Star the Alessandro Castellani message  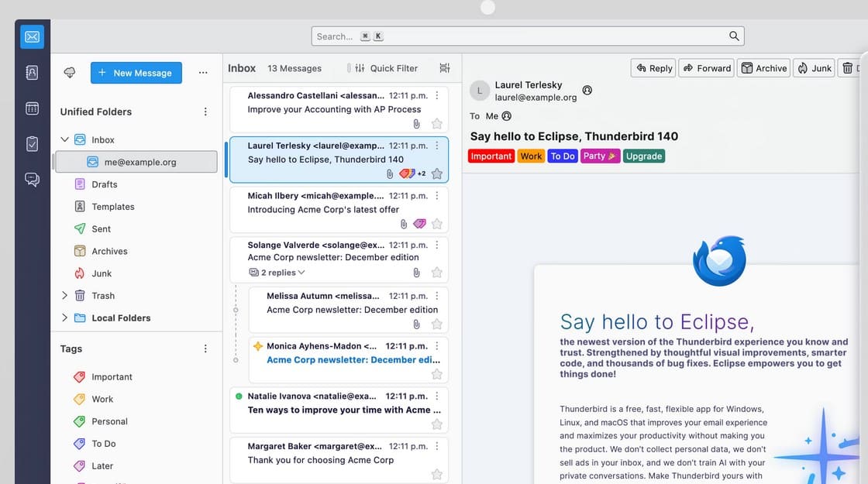click(x=437, y=124)
